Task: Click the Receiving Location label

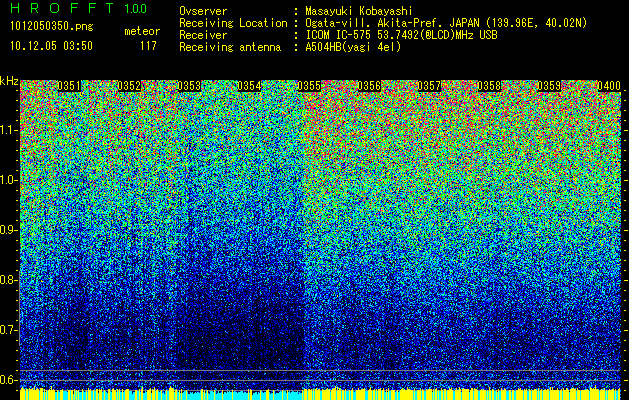Action: 233,23
